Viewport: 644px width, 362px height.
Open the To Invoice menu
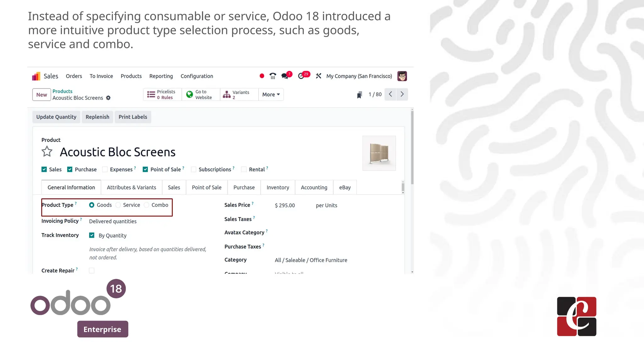(101, 76)
